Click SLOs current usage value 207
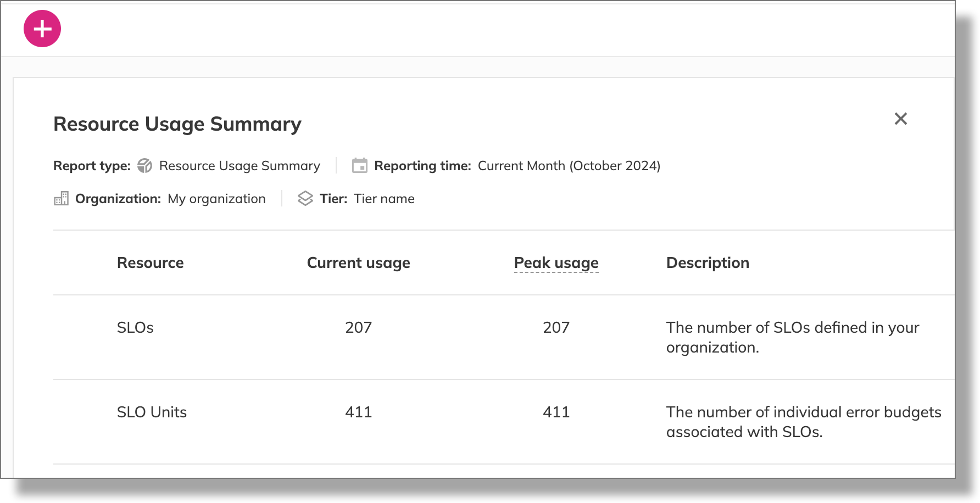This screenshot has width=980, height=503. pyautogui.click(x=358, y=328)
